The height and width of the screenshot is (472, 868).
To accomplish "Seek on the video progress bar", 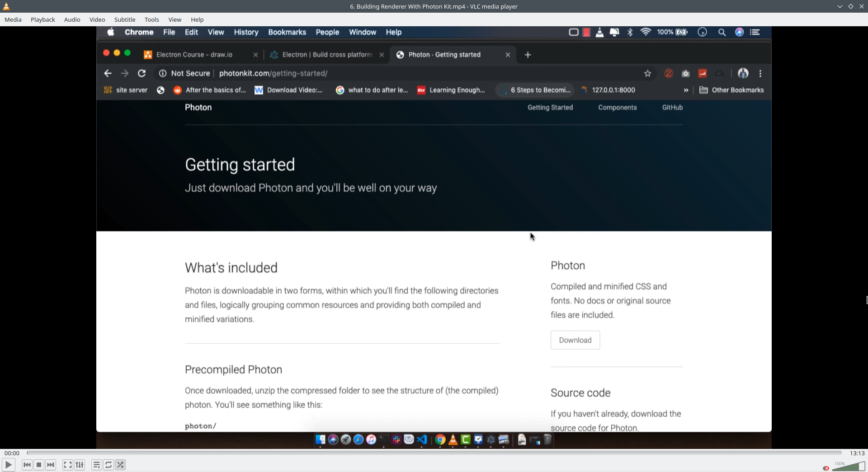I will [x=434, y=453].
